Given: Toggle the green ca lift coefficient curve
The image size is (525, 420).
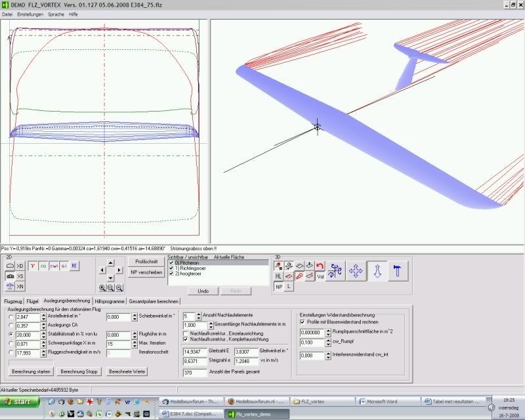Looking at the screenshot, I should tap(43, 266).
